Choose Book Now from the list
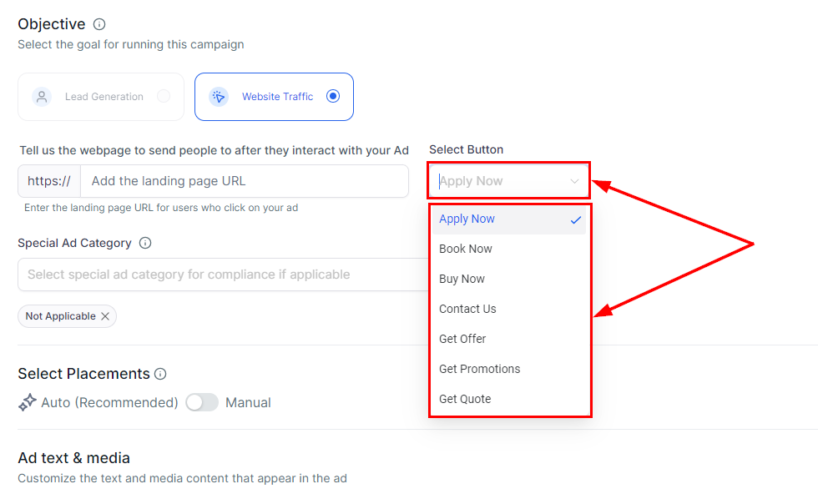The image size is (818, 504). click(x=466, y=249)
